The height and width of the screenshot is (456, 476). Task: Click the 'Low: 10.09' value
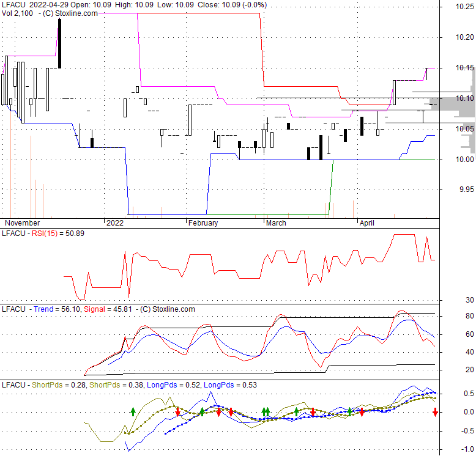click(x=176, y=5)
